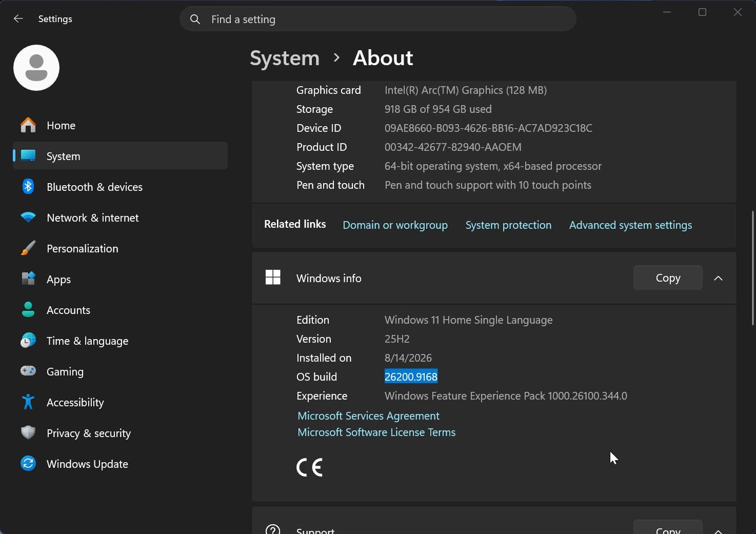Click the Device ID value text
Image resolution: width=756 pixels, height=534 pixels.
[x=488, y=128]
